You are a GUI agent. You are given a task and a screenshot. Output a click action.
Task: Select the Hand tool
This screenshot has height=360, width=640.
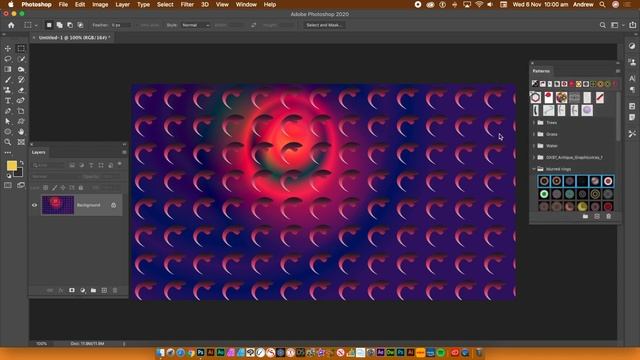pyautogui.click(x=21, y=131)
